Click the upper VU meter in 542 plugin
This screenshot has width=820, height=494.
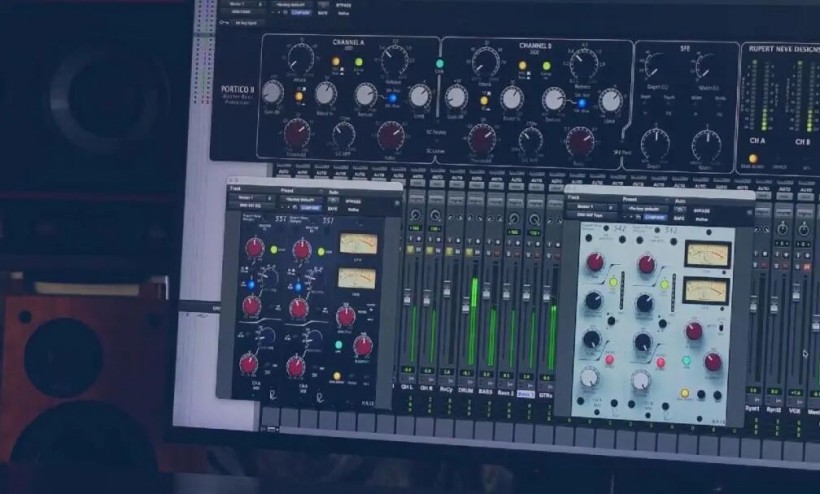click(708, 255)
